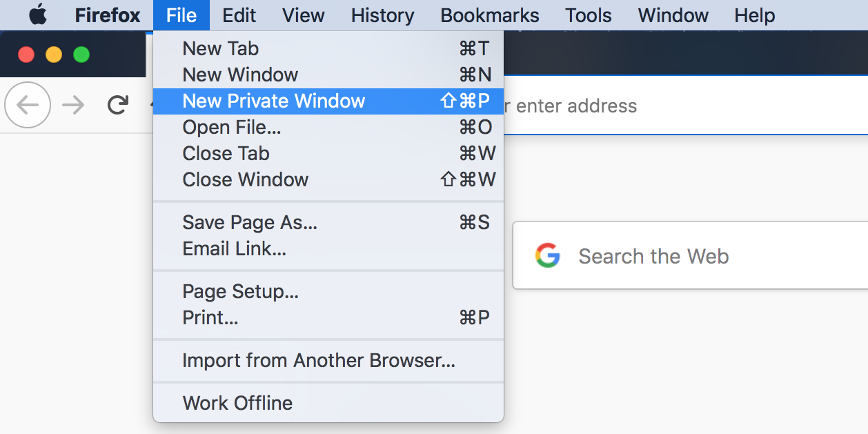Image resolution: width=868 pixels, height=434 pixels.
Task: Click the yellow minimize window button
Action: click(54, 54)
